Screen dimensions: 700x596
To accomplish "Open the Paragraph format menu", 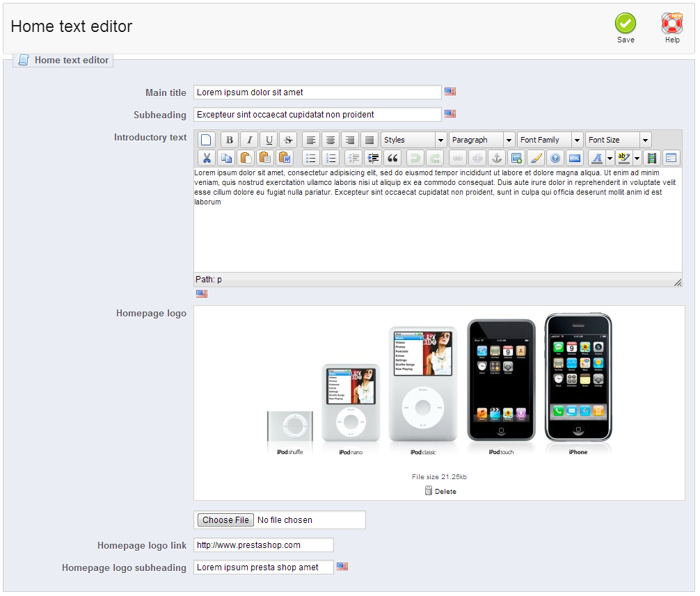I will [482, 139].
